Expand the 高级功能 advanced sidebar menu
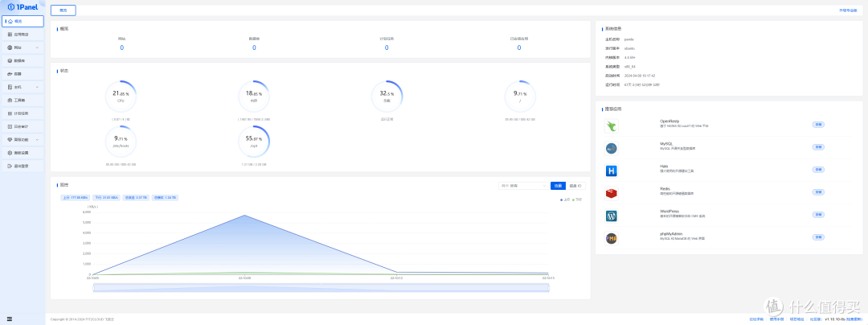The height and width of the screenshot is (325, 868). click(x=23, y=139)
